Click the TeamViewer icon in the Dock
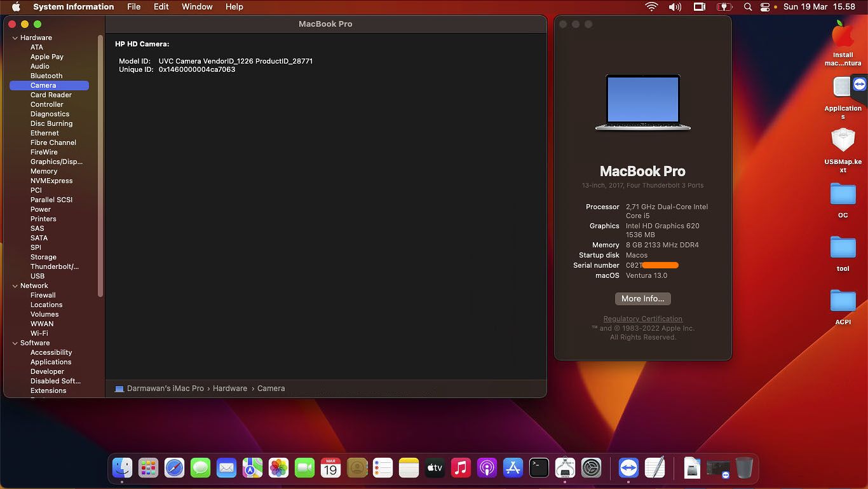868x489 pixels. coord(628,468)
